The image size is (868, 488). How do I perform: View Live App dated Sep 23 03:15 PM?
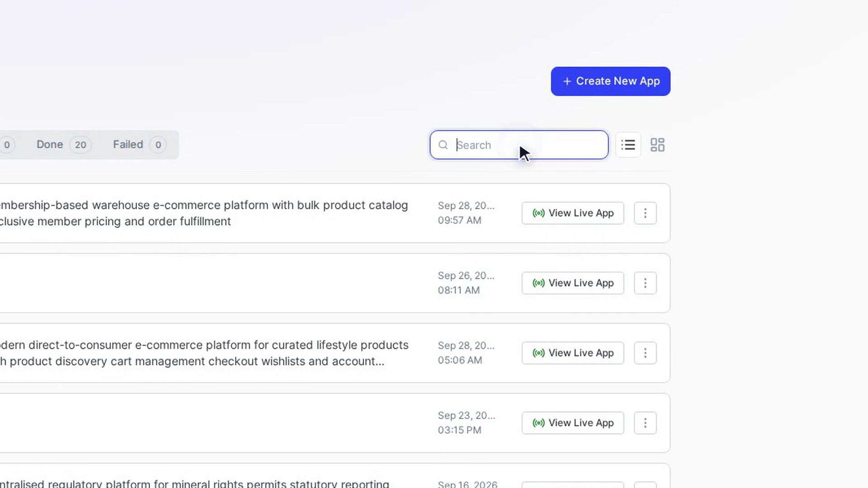(573, 423)
